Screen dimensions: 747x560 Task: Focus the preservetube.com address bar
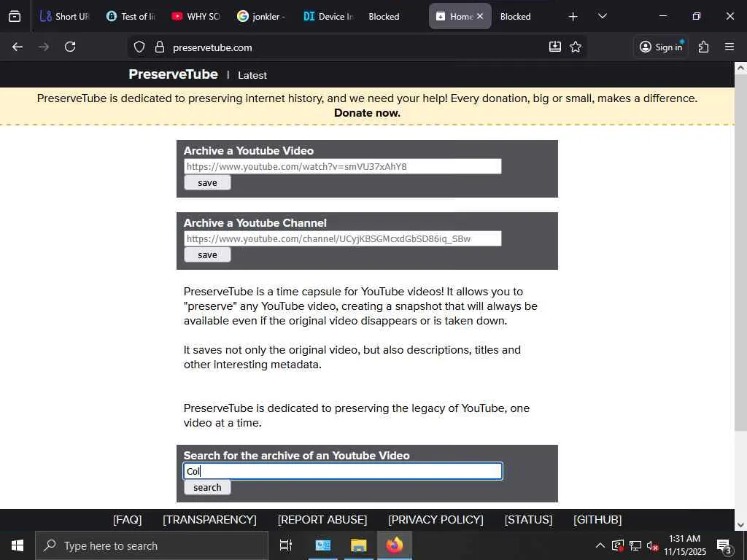(x=357, y=47)
